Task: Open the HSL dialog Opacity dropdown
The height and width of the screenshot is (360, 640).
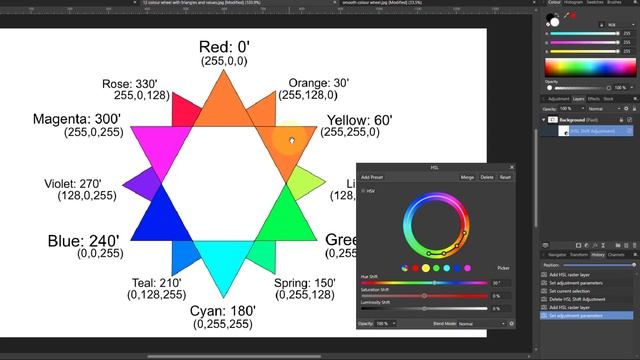Action: click(386, 323)
